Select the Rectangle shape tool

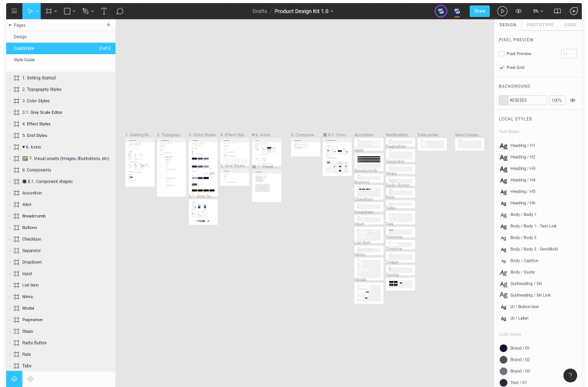click(67, 12)
